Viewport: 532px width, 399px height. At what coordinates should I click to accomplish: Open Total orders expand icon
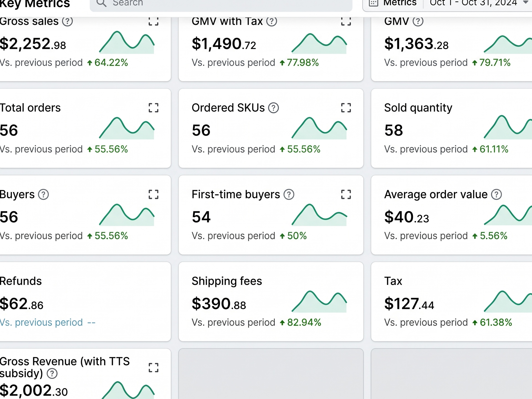click(x=154, y=108)
